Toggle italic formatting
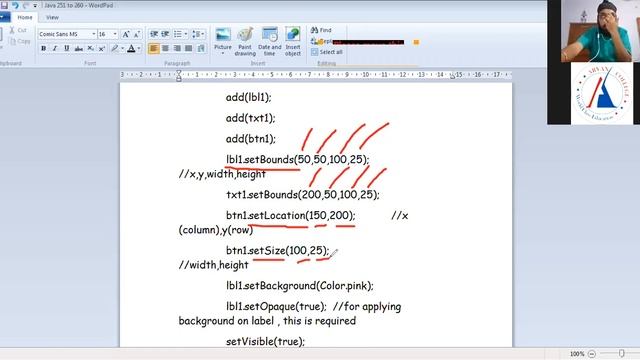The height and width of the screenshot is (360, 640). [x=55, y=49]
